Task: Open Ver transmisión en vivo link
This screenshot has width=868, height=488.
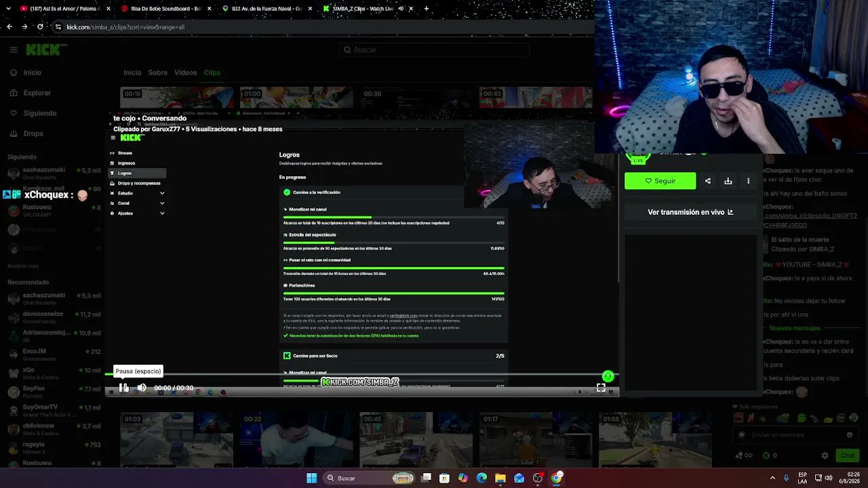Action: tap(690, 212)
